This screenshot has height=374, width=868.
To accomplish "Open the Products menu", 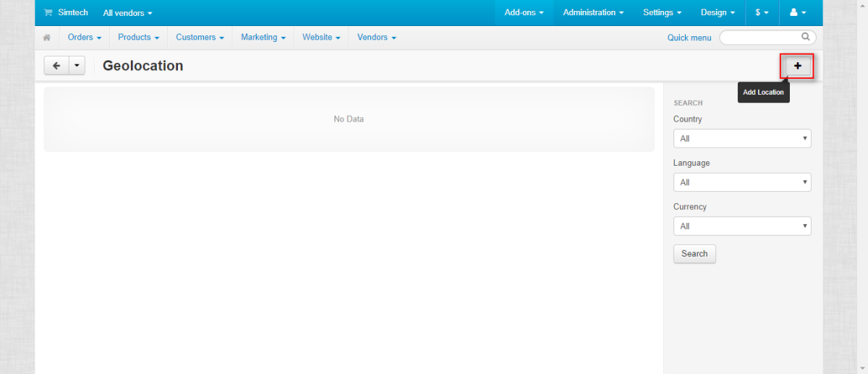I will [138, 38].
